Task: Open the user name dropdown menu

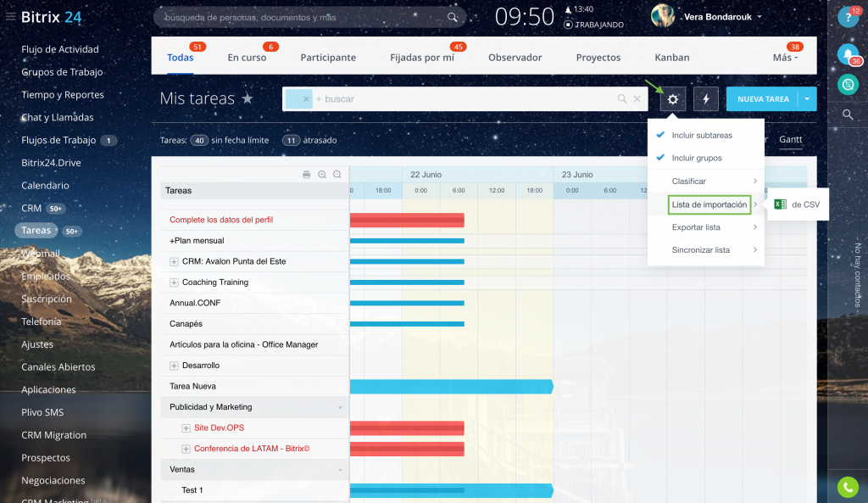Action: (759, 17)
